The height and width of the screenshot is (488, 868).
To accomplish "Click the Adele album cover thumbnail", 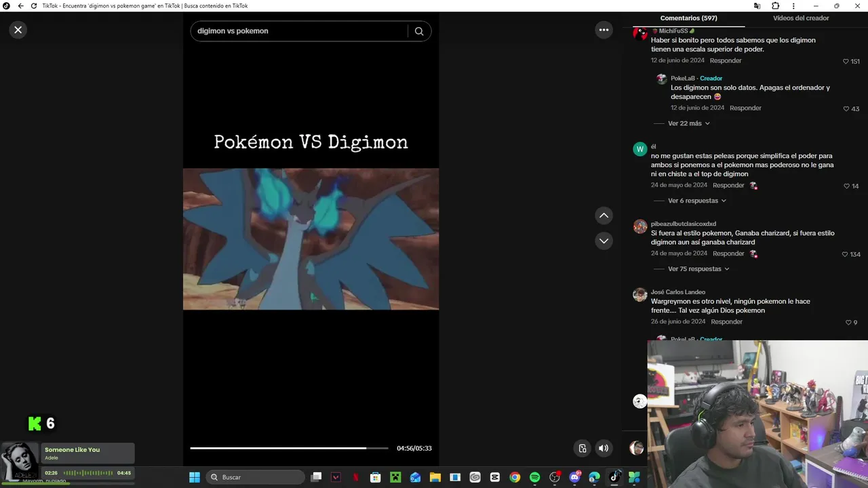I will coord(20,462).
